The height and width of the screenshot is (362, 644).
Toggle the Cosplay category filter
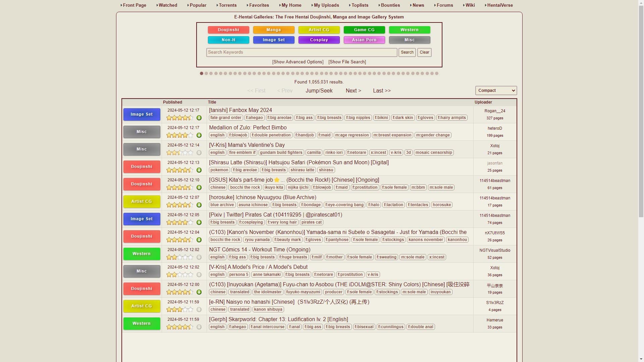(x=319, y=40)
